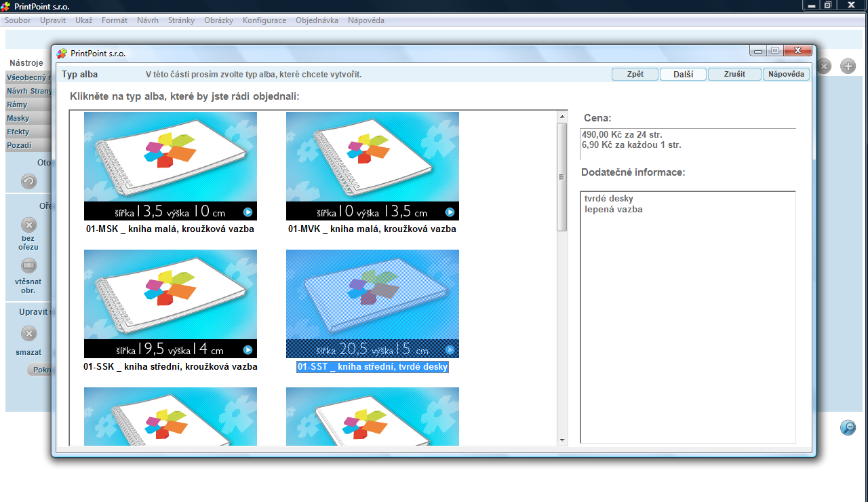The image size is (868, 502).
Task: Click the Všeobecný tab in the Nástroje panel
Action: (28, 77)
